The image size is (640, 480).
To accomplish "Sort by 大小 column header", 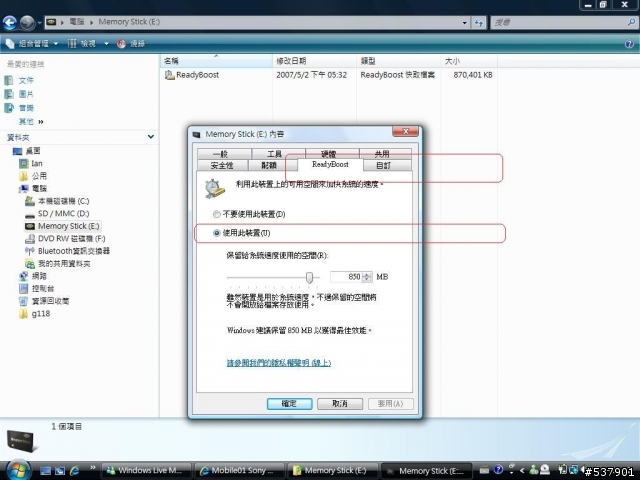I will tap(469, 61).
